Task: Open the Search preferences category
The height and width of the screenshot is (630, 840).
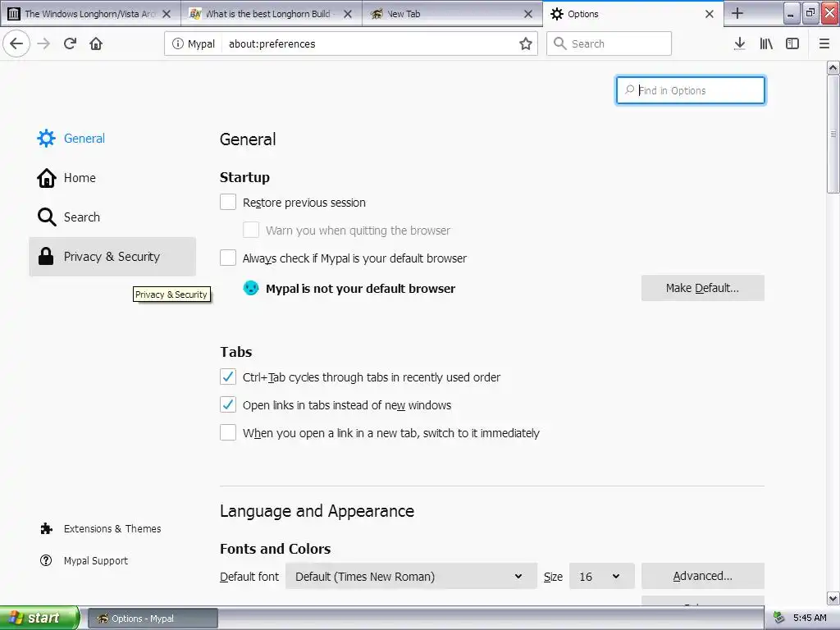Action: tap(112, 217)
